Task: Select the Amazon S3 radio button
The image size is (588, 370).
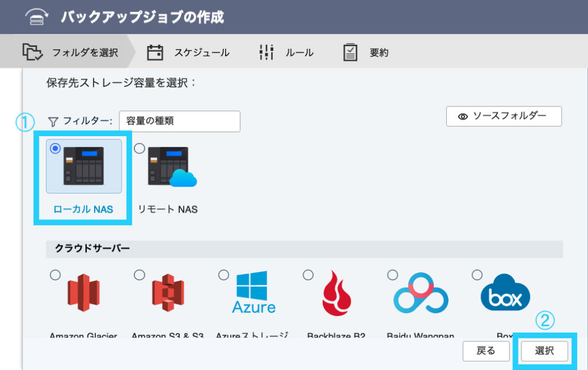Action: pos(140,275)
